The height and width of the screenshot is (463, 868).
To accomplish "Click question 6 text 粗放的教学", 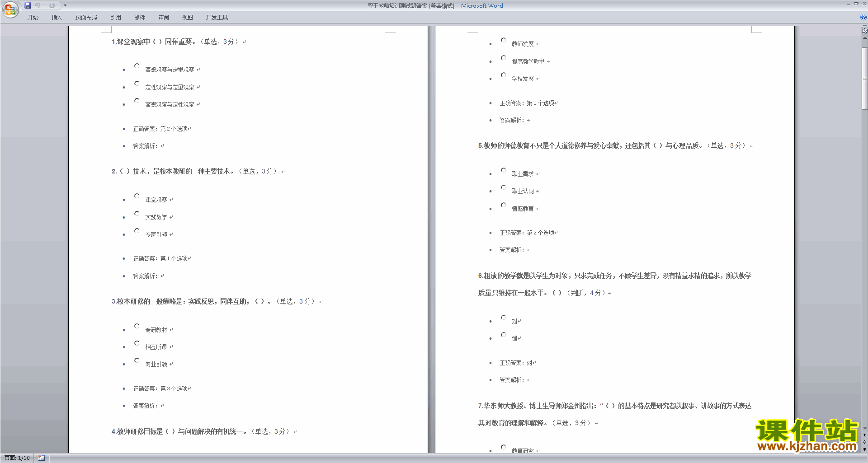I will (x=615, y=284).
